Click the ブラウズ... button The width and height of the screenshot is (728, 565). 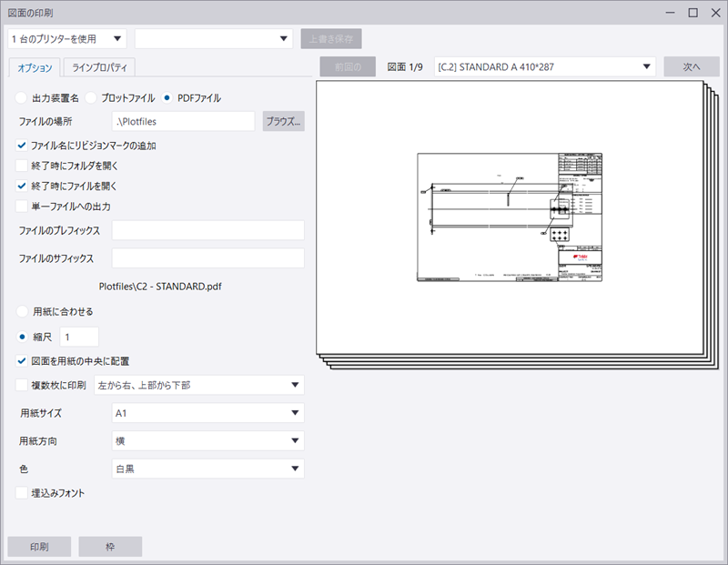[x=283, y=122]
